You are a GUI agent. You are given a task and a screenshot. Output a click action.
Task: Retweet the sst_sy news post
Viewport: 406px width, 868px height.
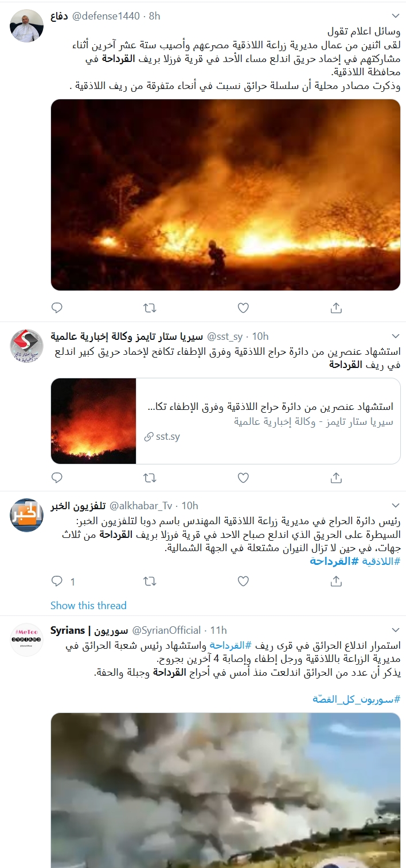point(150,478)
